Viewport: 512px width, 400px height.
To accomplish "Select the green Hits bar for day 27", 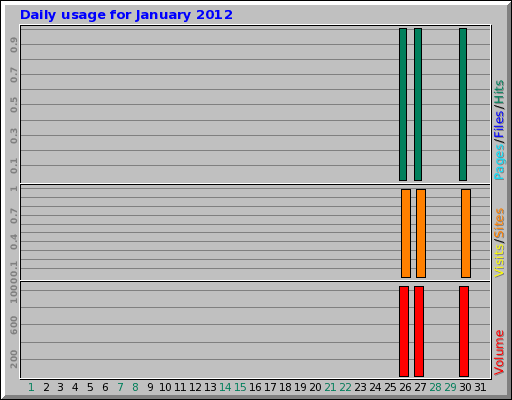I will tap(418, 104).
